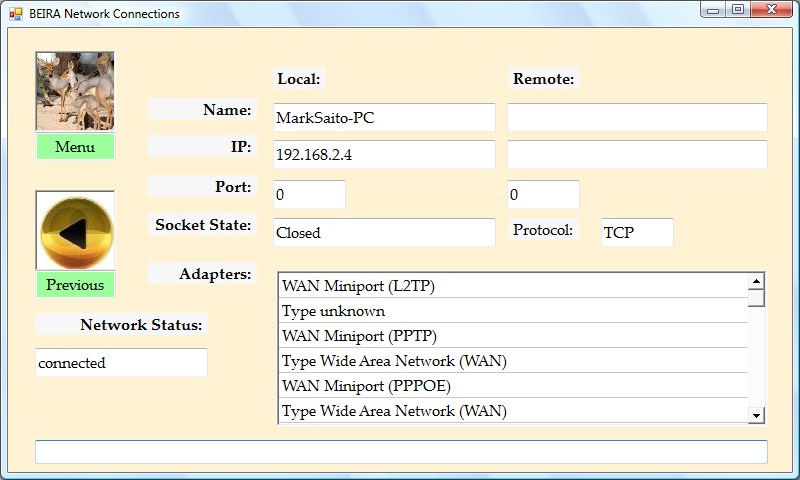Image resolution: width=800 pixels, height=480 pixels.
Task: Click the BEIRA app icon in title bar
Action: coord(16,14)
